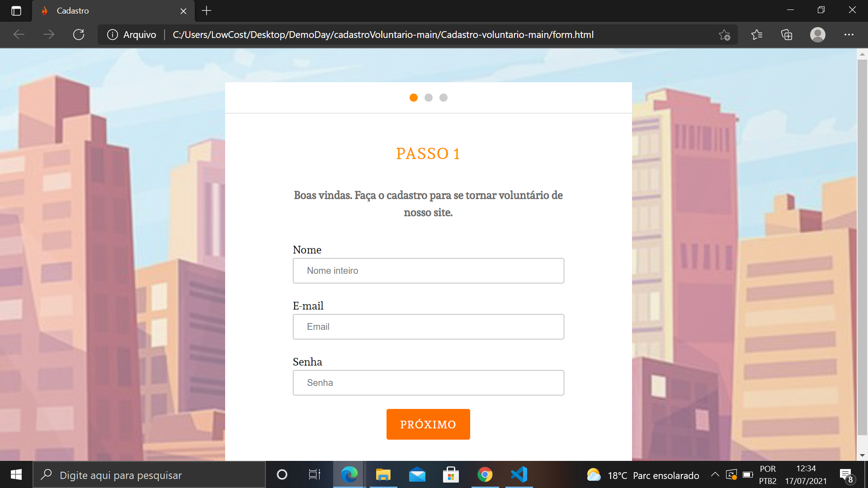Click the Arquivo site information icon
The width and height of the screenshot is (868, 488).
pyautogui.click(x=112, y=34)
